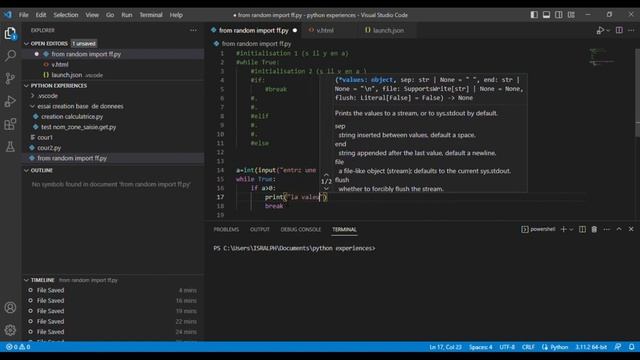Collapse the Outline section

coord(27,170)
